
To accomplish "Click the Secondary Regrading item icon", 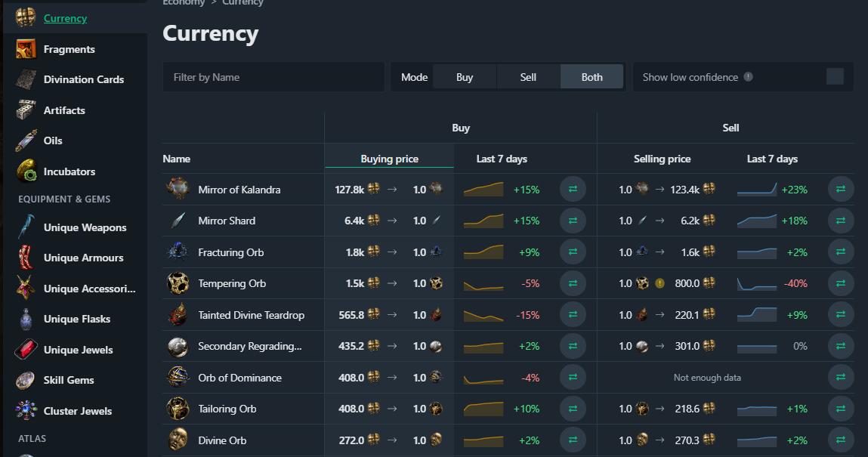I will click(x=178, y=347).
